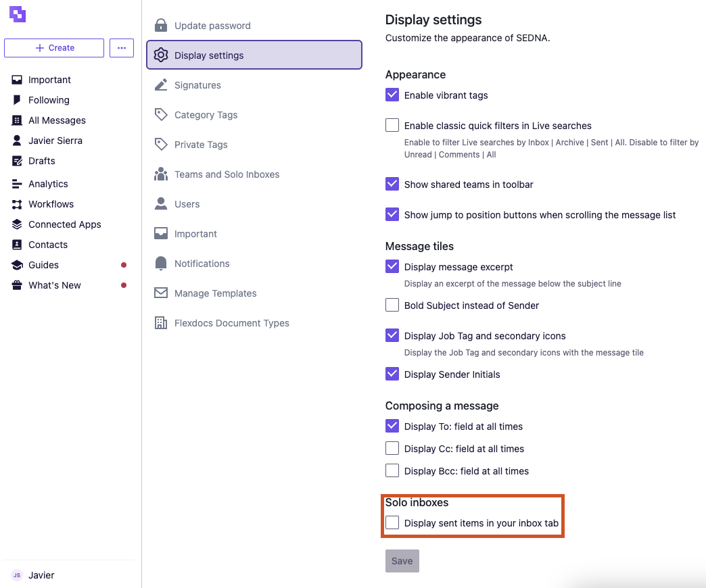Image resolution: width=706 pixels, height=588 pixels.
Task: Toggle Show shared teams in toolbar
Action: 392,184
